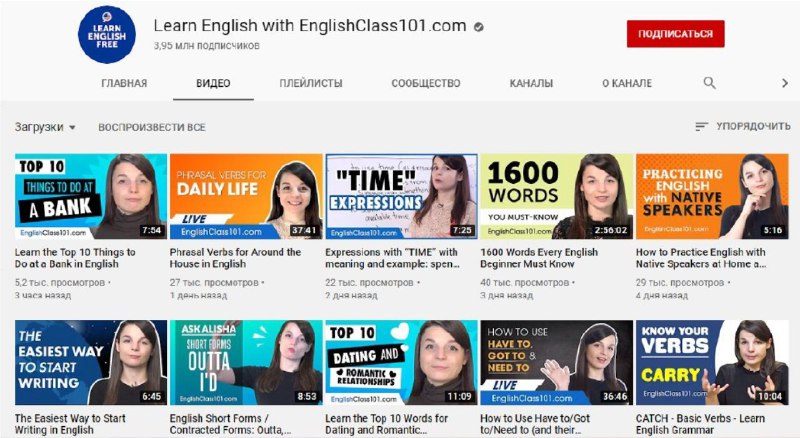The image size is (800, 438).
Task: Click the 29 тыс. просмотров view count
Action: (x=680, y=282)
